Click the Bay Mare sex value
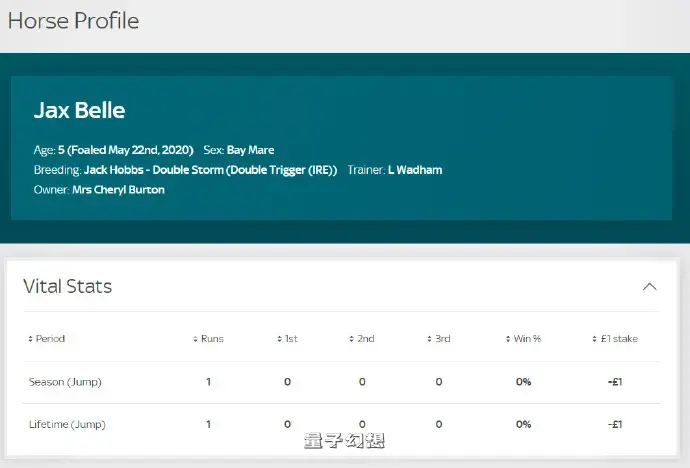690x468 pixels. pyautogui.click(x=250, y=150)
